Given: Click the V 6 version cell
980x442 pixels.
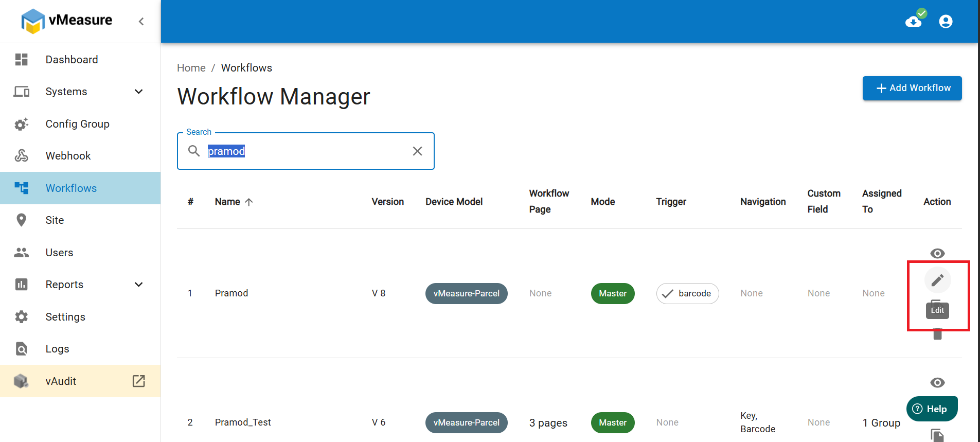Looking at the screenshot, I should click(379, 422).
